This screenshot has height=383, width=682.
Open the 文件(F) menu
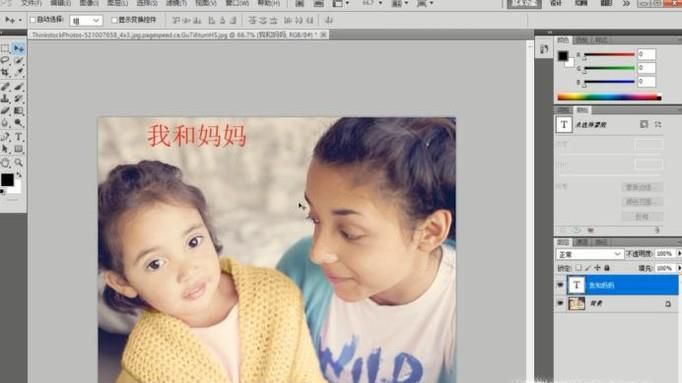pyautogui.click(x=31, y=3)
